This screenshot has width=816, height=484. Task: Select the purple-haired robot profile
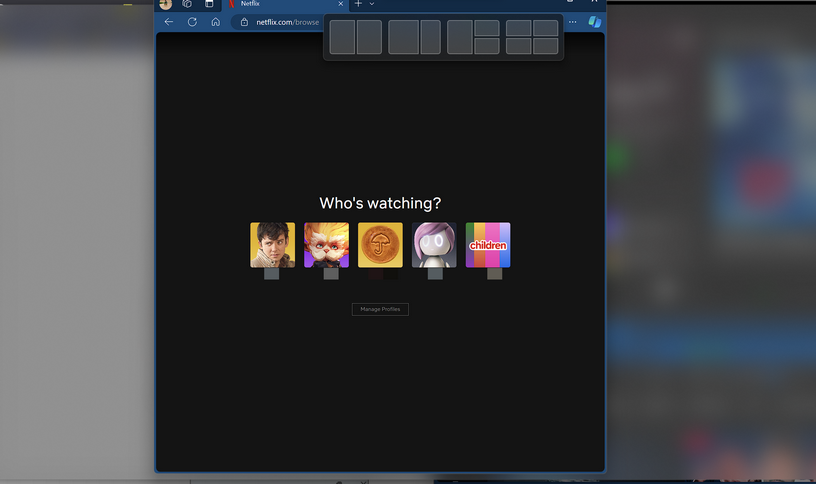tap(434, 245)
